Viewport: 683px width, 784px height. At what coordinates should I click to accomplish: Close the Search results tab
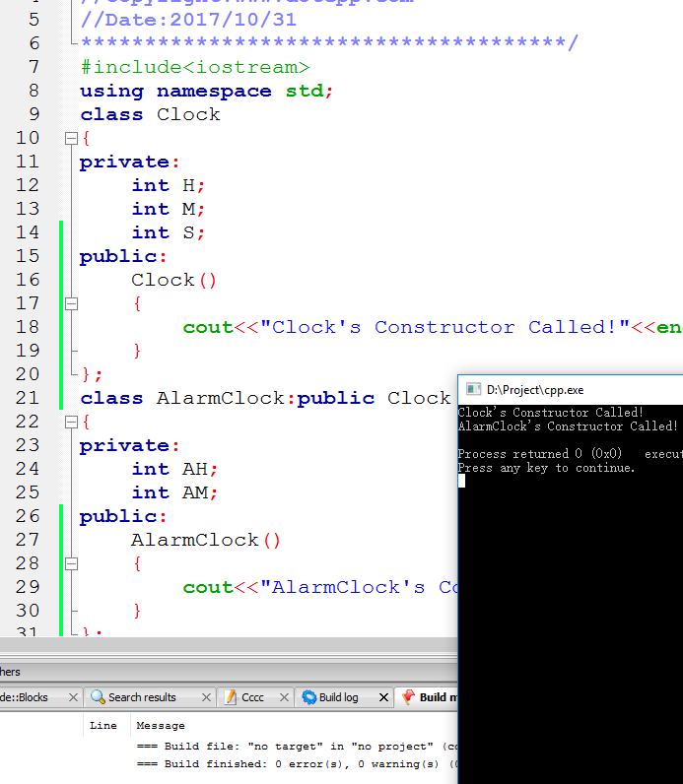click(205, 697)
